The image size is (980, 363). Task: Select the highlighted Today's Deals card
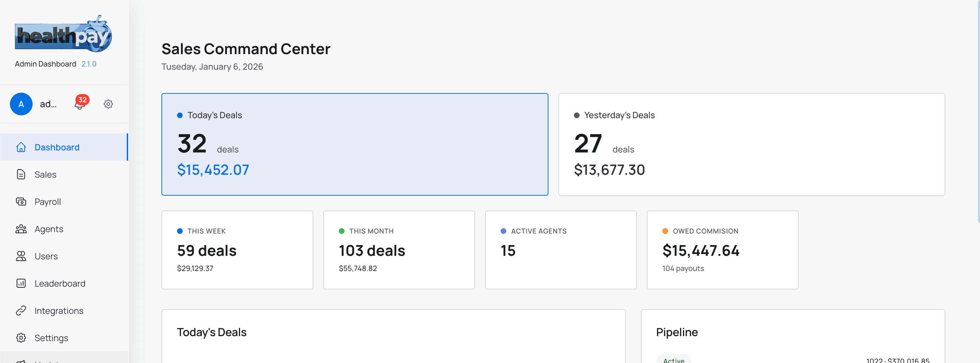pos(354,144)
